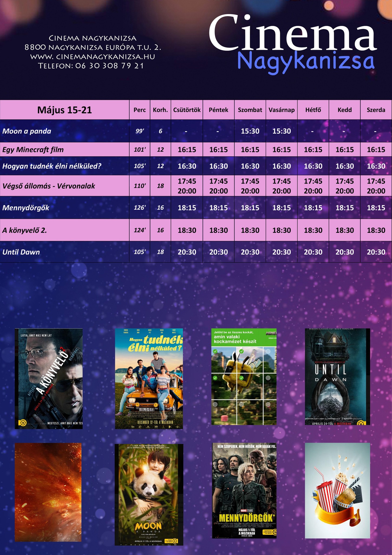Click the Moon a panda title row
The width and height of the screenshot is (392, 555).
coord(64,131)
